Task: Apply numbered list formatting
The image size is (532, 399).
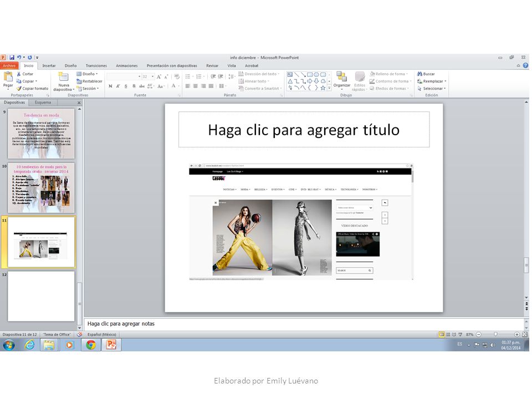Action: tap(200, 76)
